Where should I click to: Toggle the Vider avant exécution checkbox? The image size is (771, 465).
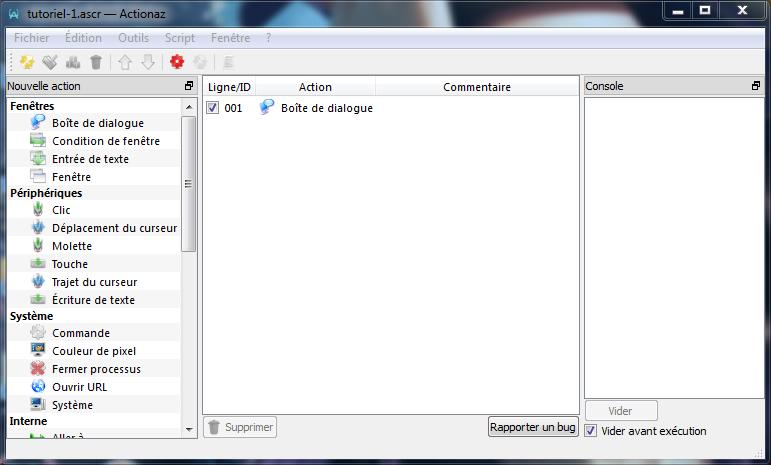pos(591,431)
